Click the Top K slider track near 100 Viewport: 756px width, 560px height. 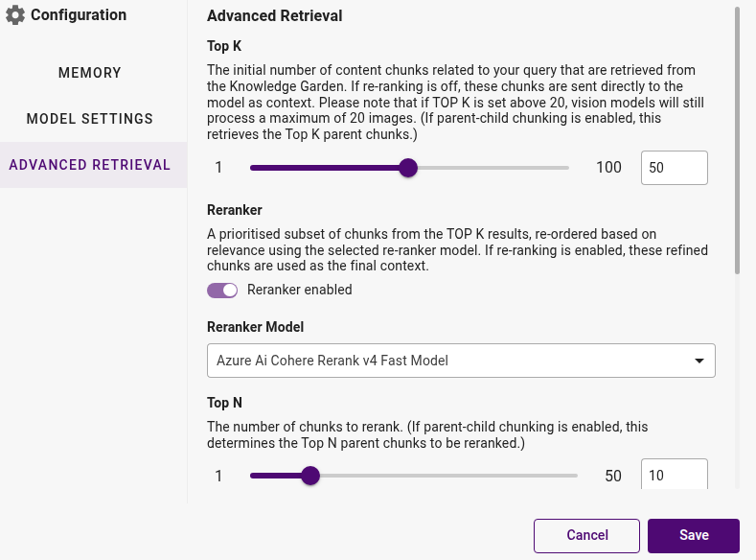(x=561, y=168)
